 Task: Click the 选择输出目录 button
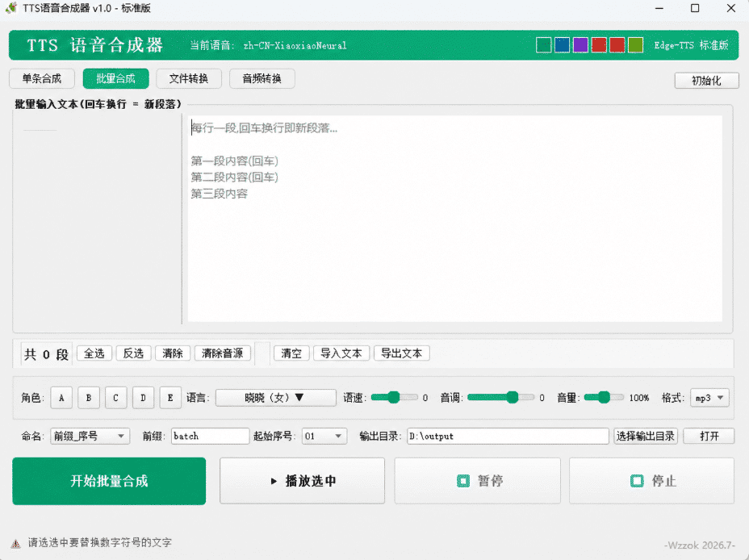tap(646, 436)
